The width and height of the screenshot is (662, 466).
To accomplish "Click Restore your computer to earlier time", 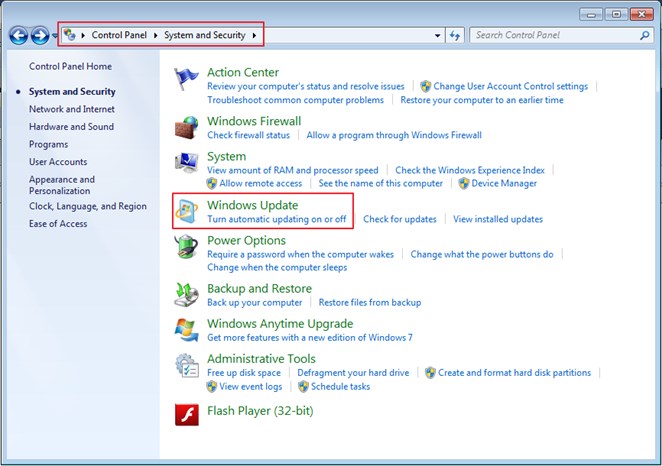I will tap(482, 100).
